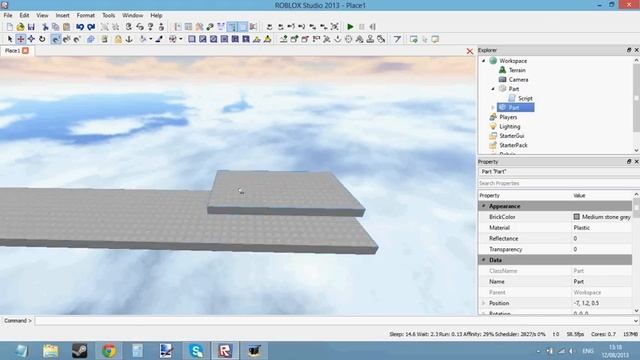
Task: Open the Material tool dropdown arrow
Action: pyautogui.click(x=181, y=39)
